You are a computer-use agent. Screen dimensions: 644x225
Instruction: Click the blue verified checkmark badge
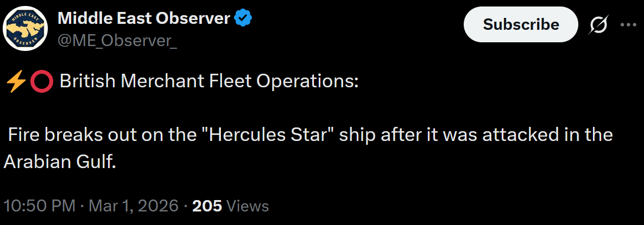243,18
